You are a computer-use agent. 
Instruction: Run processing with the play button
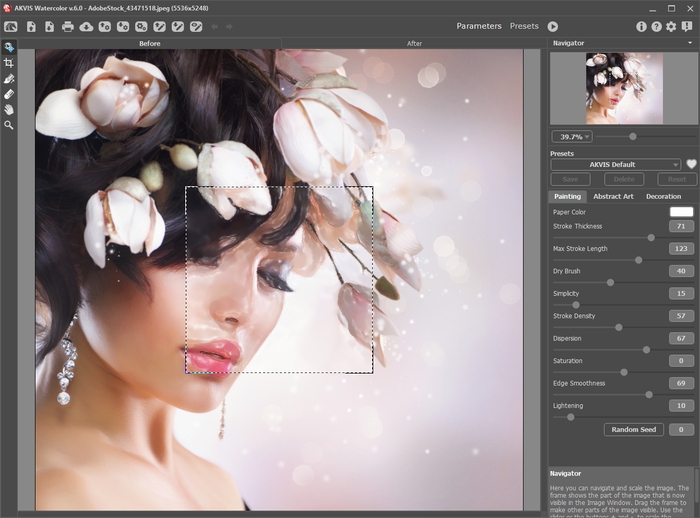pyautogui.click(x=553, y=27)
